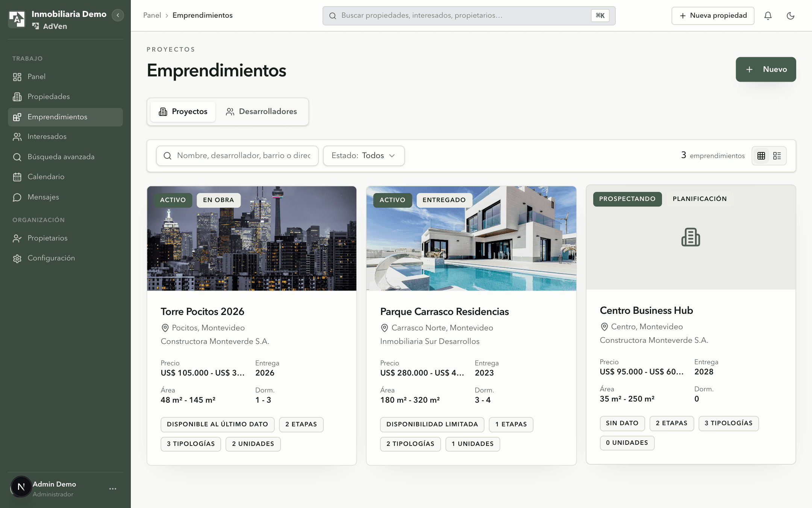Click the DISPONIBLE AL ÚLTIMO DATO tag
812x508 pixels.
217,424
